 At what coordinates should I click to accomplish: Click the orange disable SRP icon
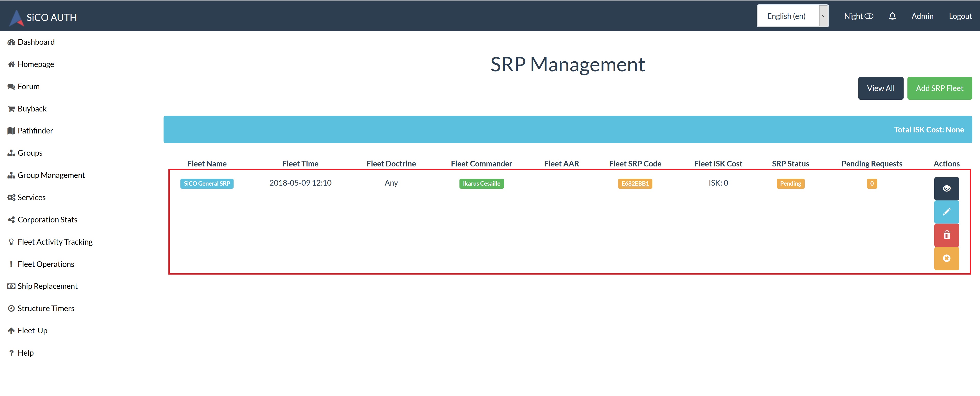947,258
